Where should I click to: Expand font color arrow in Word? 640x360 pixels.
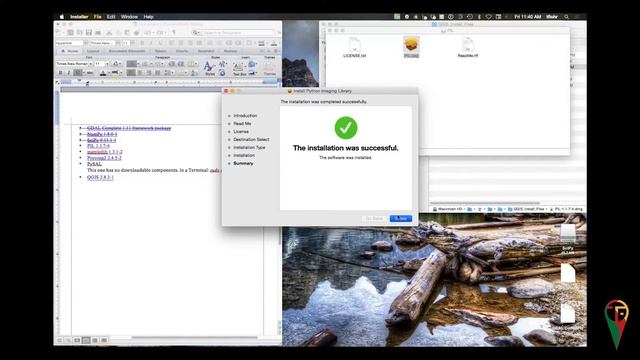108,73
